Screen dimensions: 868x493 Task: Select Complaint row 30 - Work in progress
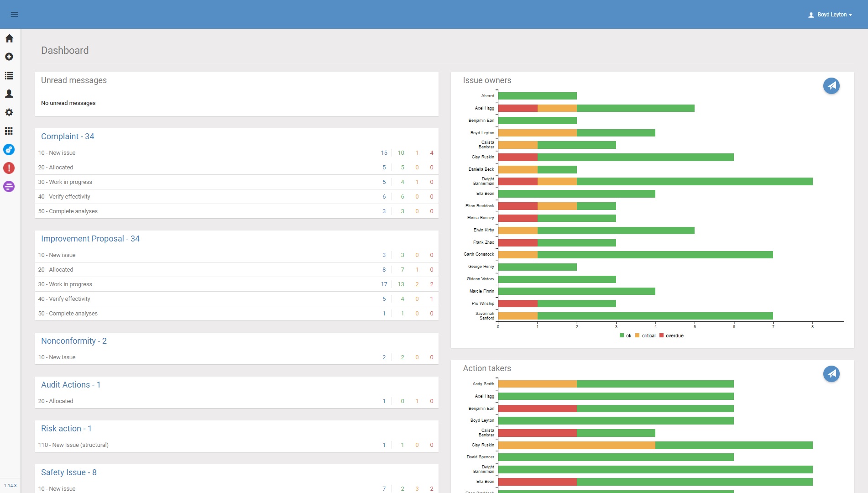[x=237, y=182]
